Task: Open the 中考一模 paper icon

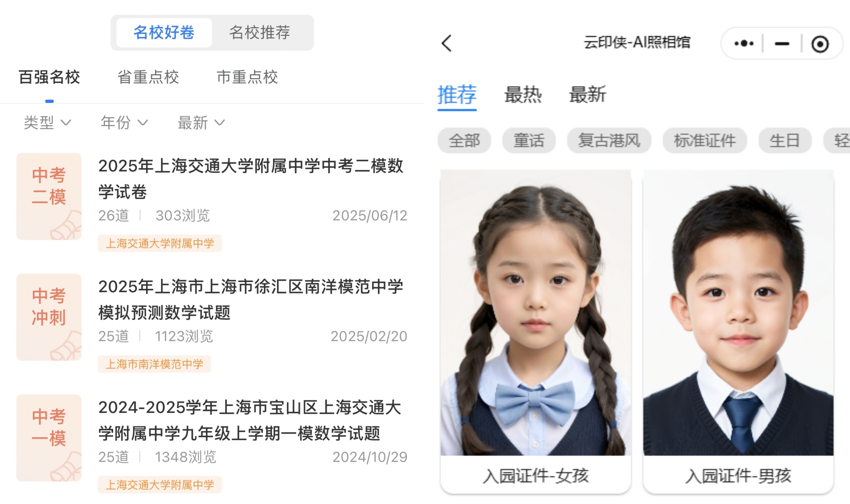Action: (x=49, y=438)
